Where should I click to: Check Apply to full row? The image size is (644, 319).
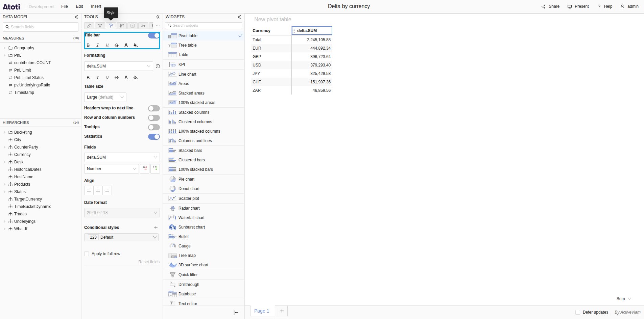click(x=87, y=254)
